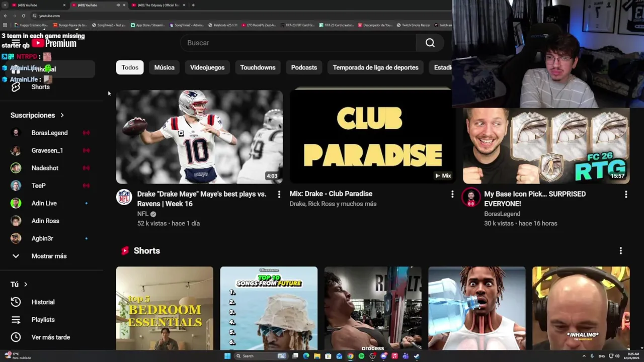The height and width of the screenshot is (362, 644).
Task: Open Top 5 Bedroom Essentials short
Action: [165, 308]
